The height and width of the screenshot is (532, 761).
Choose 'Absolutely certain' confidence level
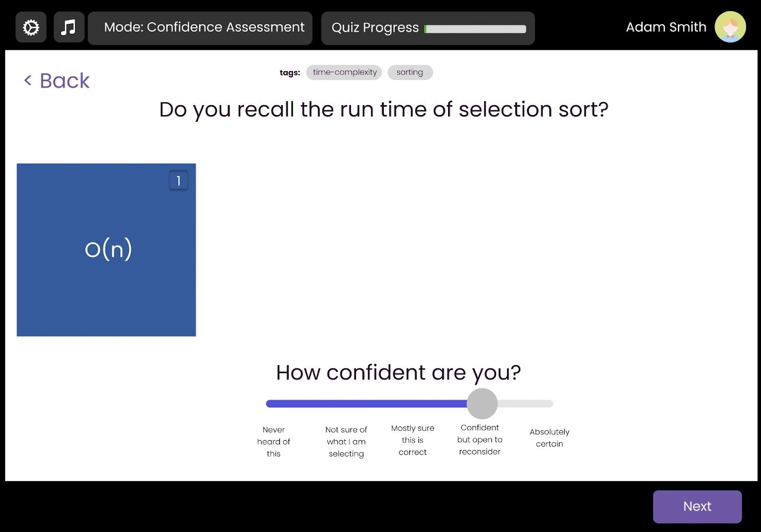pos(549,438)
